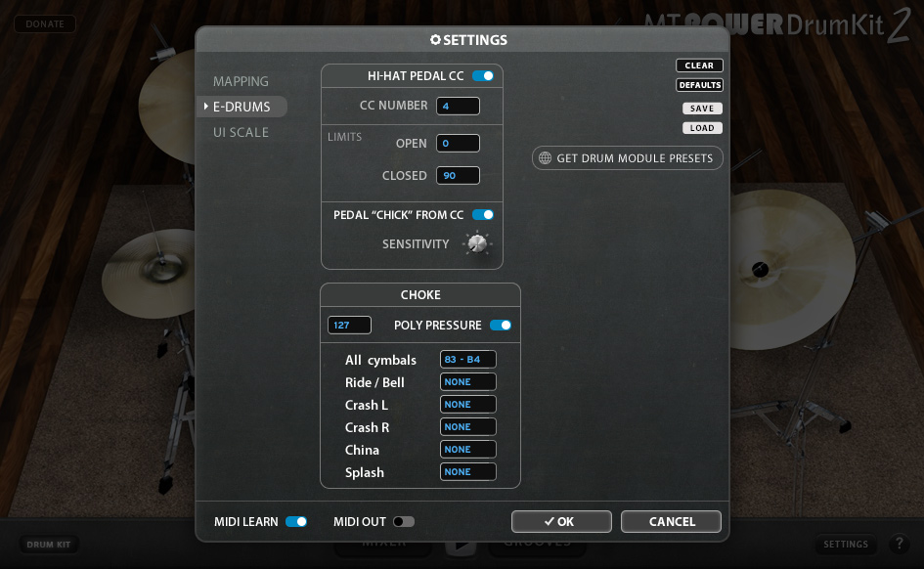This screenshot has height=569, width=924.
Task: Open the Splash choke note box
Action: tap(468, 472)
